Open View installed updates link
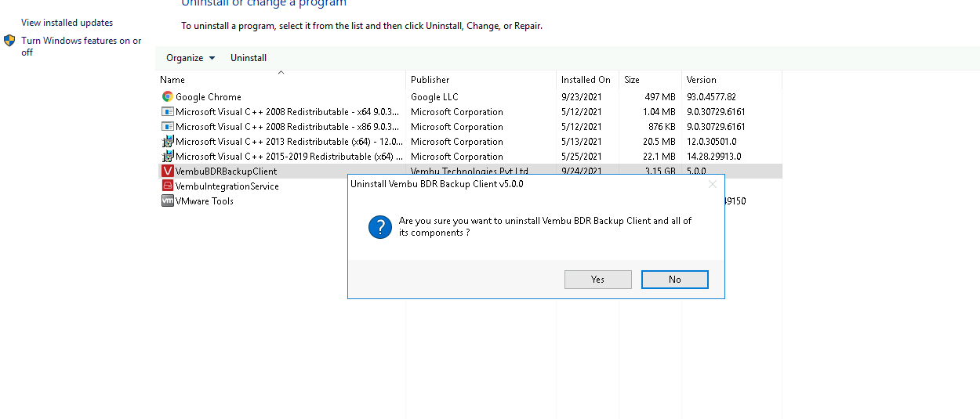 coord(67,23)
